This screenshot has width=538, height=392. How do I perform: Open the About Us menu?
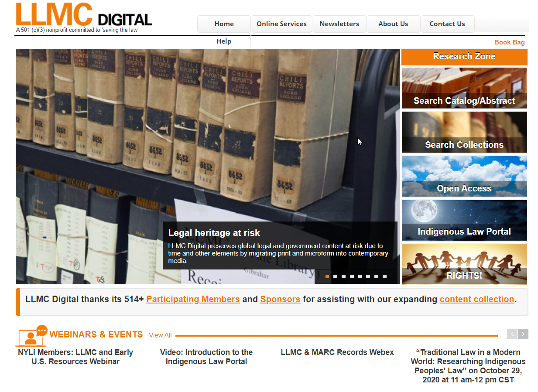click(393, 24)
